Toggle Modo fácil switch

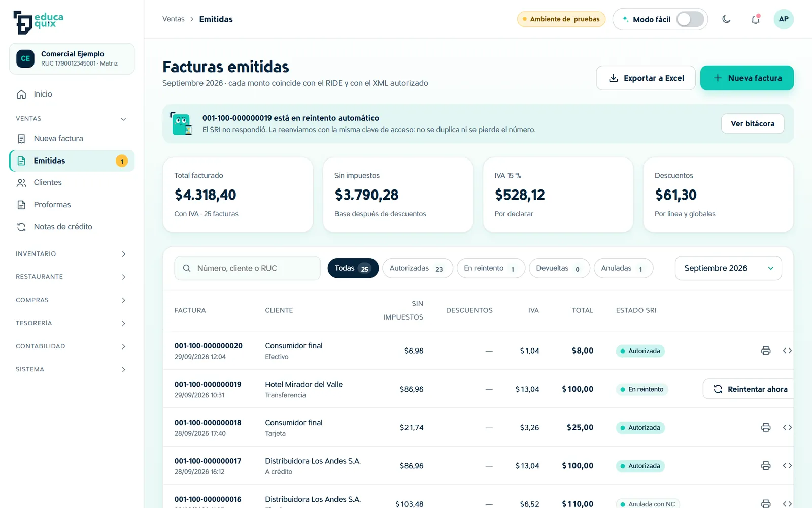click(x=690, y=19)
